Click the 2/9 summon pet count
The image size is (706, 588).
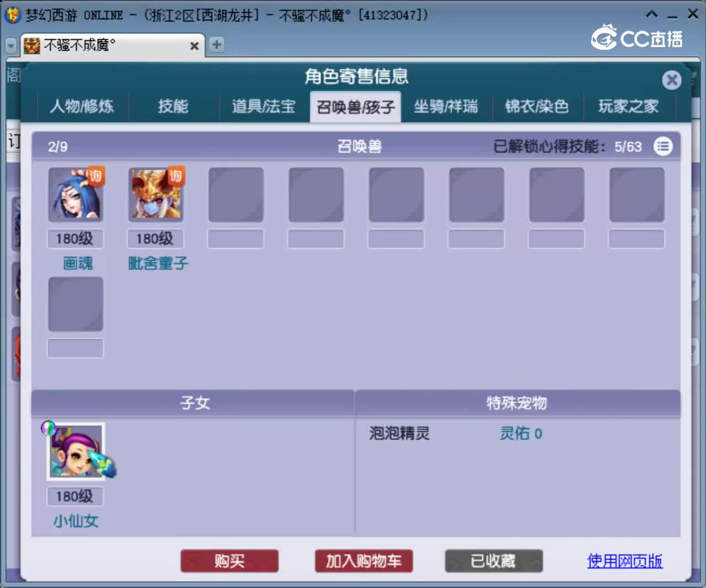click(x=57, y=147)
